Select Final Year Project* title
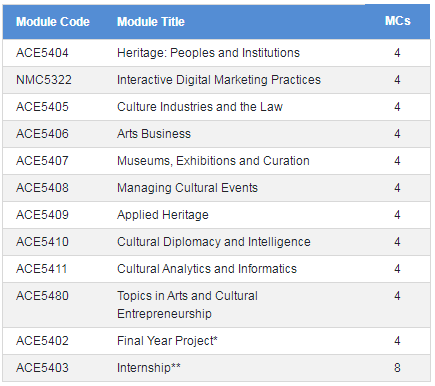 tap(167, 341)
